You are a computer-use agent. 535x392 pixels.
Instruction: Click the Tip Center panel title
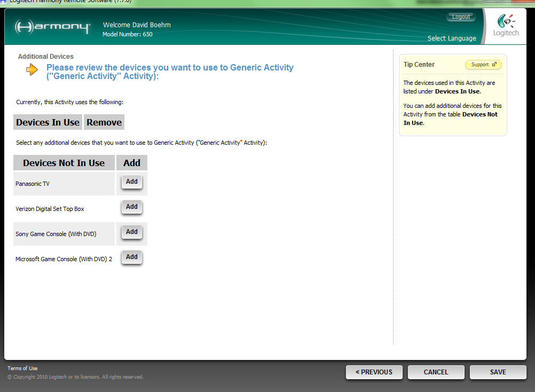coord(419,65)
